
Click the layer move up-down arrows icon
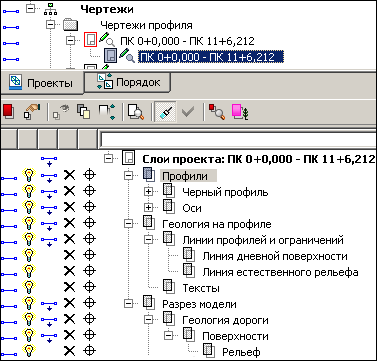point(107,112)
